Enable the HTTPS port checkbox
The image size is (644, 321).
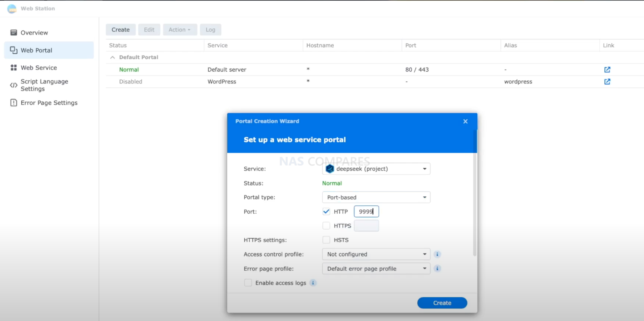pos(326,226)
